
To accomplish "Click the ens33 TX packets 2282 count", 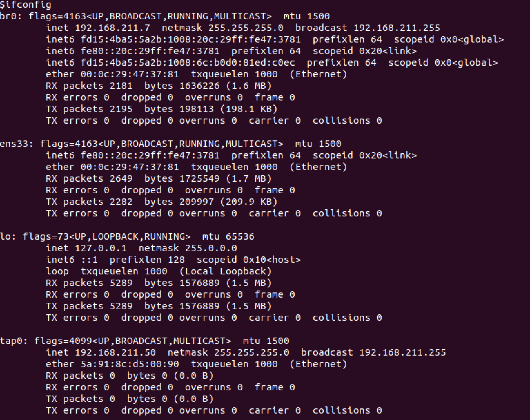I will (x=121, y=202).
